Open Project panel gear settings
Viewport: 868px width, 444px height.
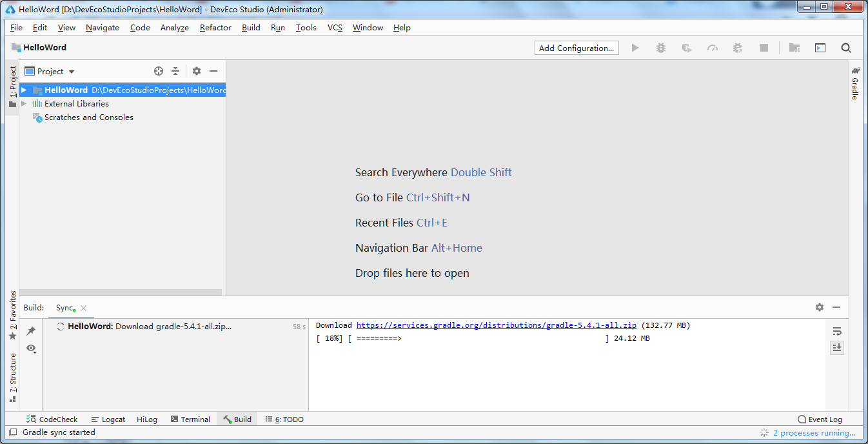point(197,71)
